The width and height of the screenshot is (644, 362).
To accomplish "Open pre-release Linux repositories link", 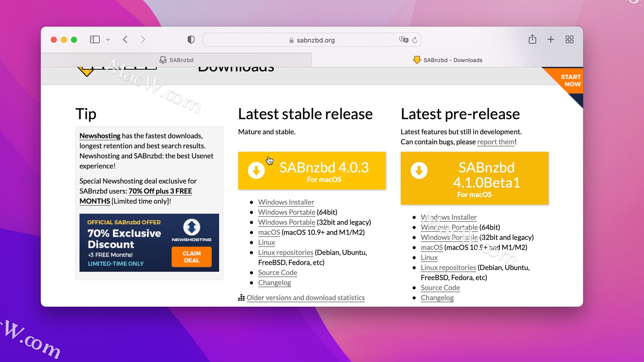I will tap(448, 267).
